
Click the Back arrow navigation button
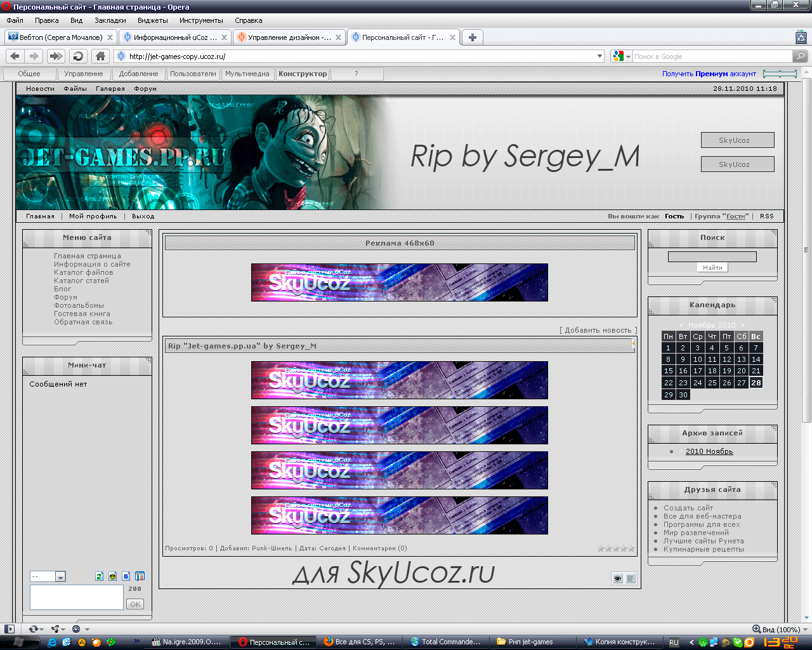click(x=15, y=56)
